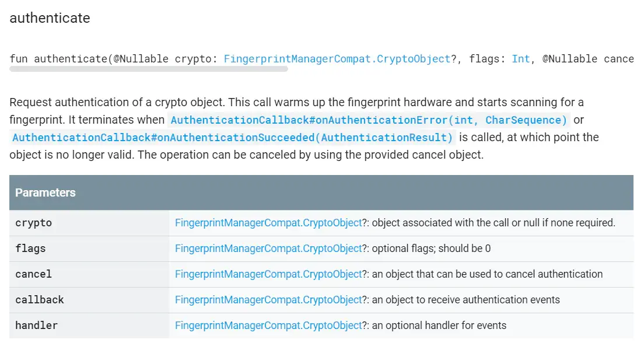Click the 'Request authentication of a crypto object' paragraph
The image size is (644, 343).
pyautogui.click(x=304, y=128)
